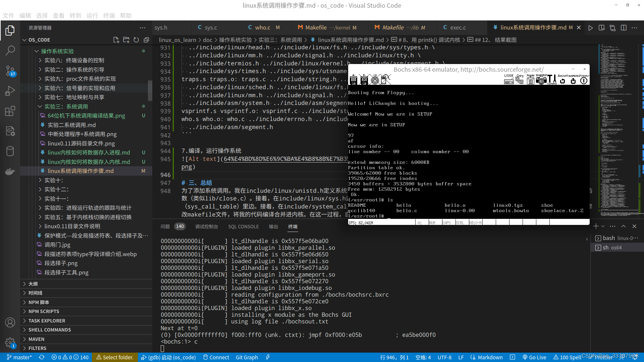Screen dimensions: 644x362
Task: Switch to the 终端 (Terminal) tab
Action: click(x=292, y=226)
